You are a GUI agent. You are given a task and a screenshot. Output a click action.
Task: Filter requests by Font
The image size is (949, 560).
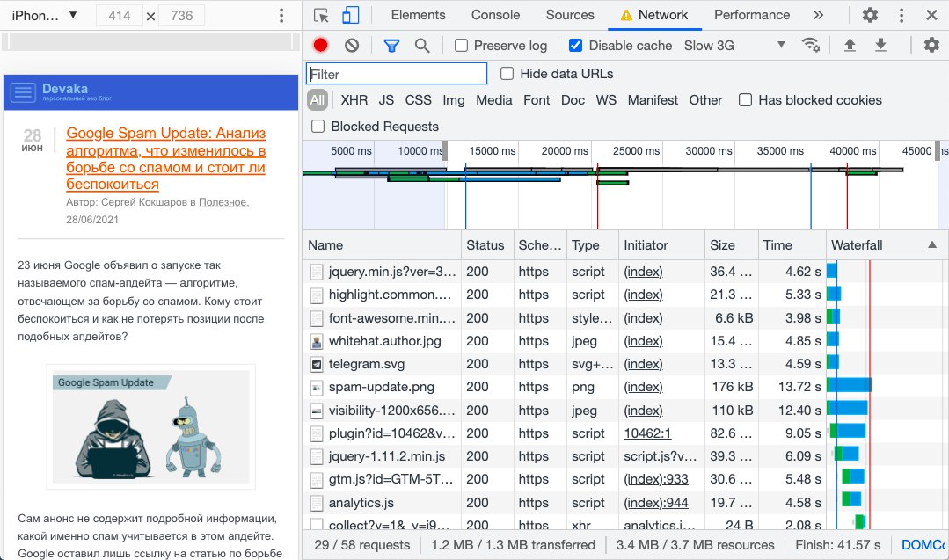pos(537,100)
